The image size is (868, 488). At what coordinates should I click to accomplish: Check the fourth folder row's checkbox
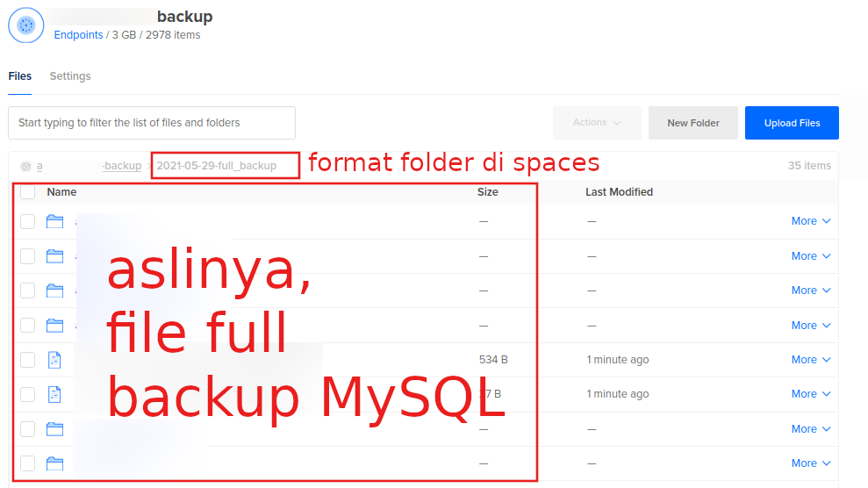click(28, 326)
